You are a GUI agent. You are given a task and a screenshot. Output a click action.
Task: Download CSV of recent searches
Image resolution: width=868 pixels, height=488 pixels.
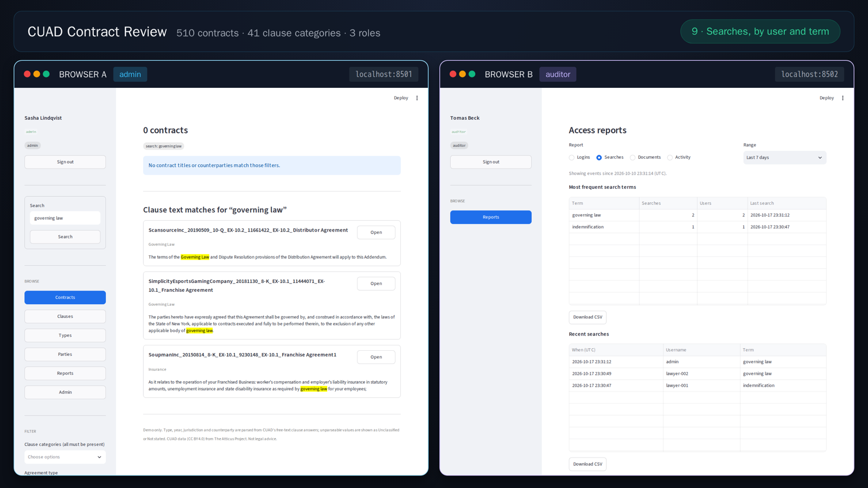point(588,464)
